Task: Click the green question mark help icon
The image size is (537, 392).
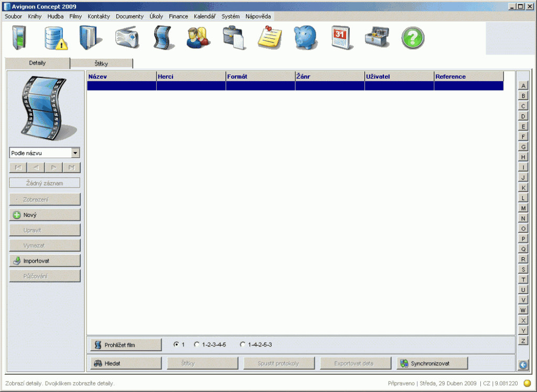Action: pos(413,38)
